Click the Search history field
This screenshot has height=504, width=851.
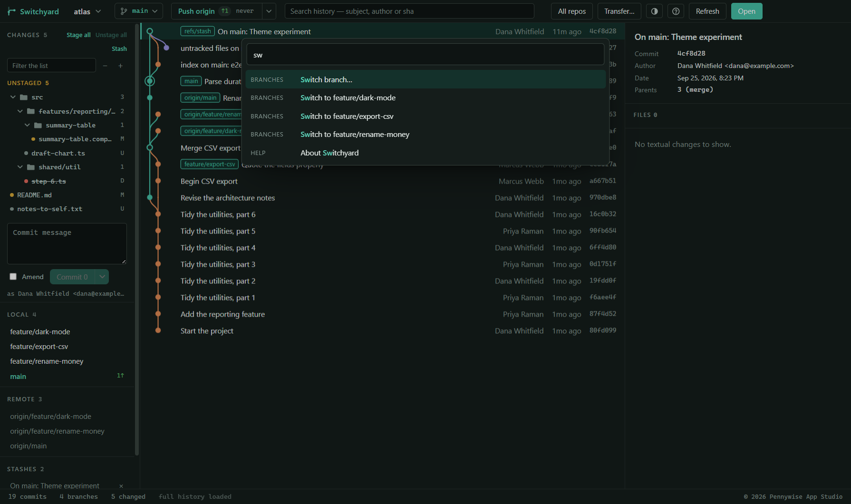click(x=409, y=11)
